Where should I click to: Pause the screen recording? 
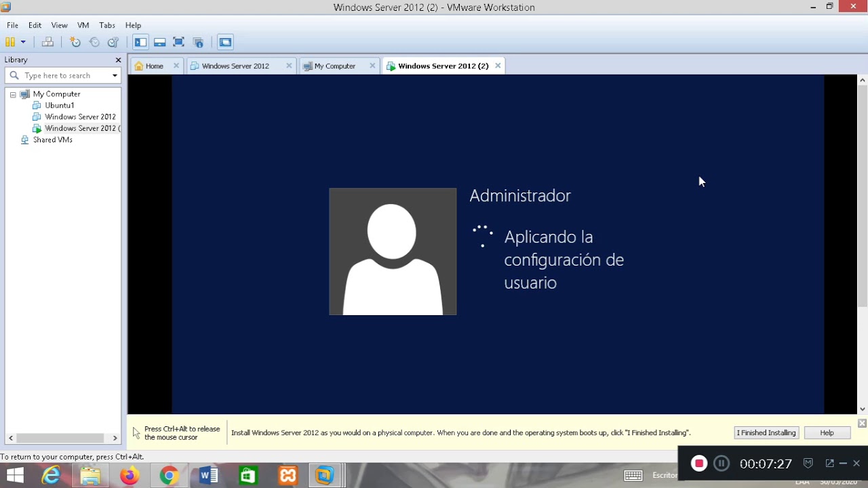(x=722, y=464)
